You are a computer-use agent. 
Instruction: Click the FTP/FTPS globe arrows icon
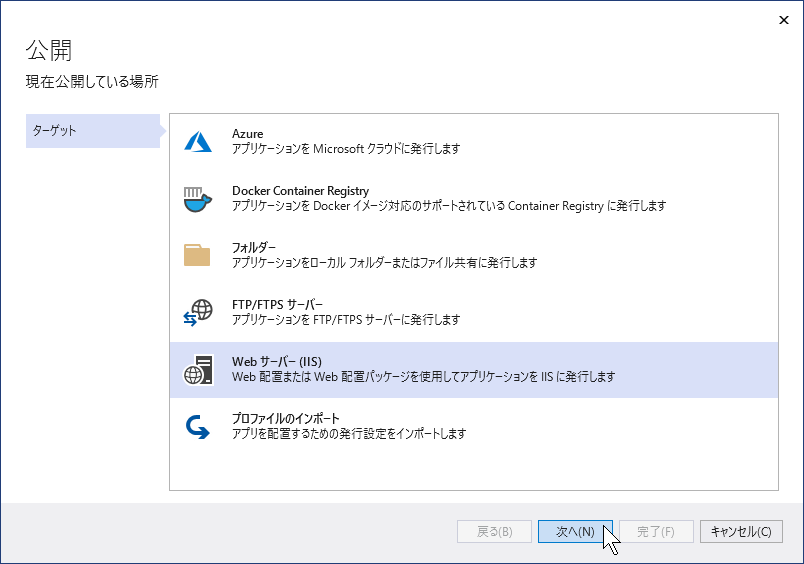[198, 313]
